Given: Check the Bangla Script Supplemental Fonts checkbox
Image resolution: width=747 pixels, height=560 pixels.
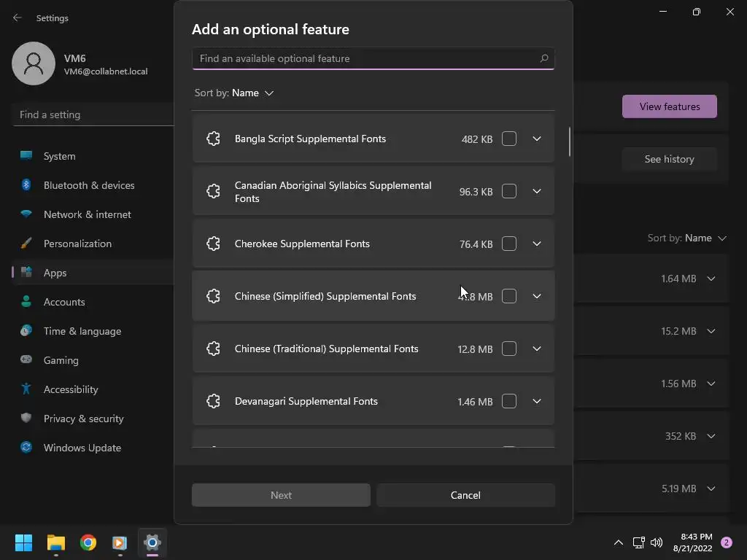Looking at the screenshot, I should click(x=509, y=139).
